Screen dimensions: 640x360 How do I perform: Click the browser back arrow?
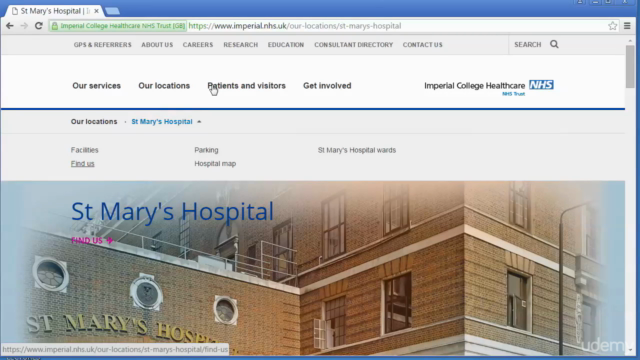point(10,26)
